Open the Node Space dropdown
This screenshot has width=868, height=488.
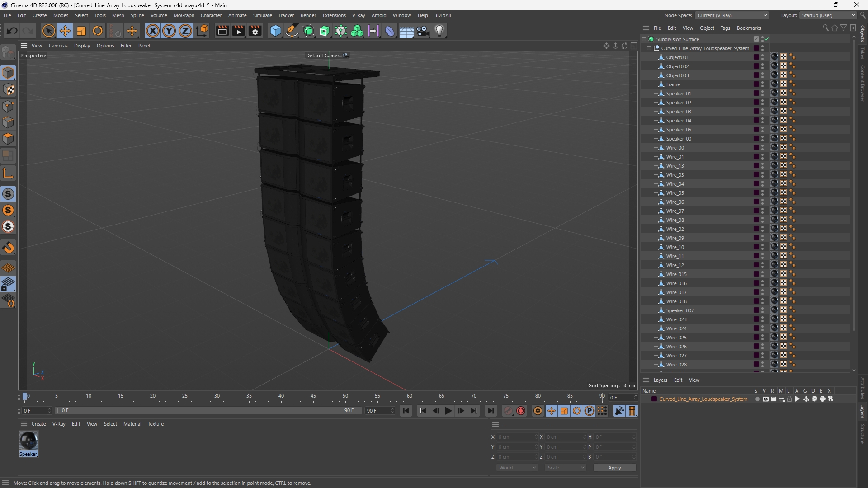coord(731,15)
